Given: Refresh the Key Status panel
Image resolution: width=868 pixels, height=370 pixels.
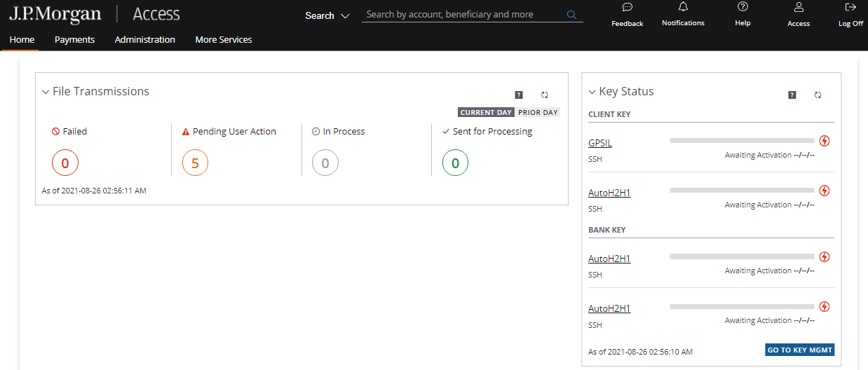Looking at the screenshot, I should [818, 95].
